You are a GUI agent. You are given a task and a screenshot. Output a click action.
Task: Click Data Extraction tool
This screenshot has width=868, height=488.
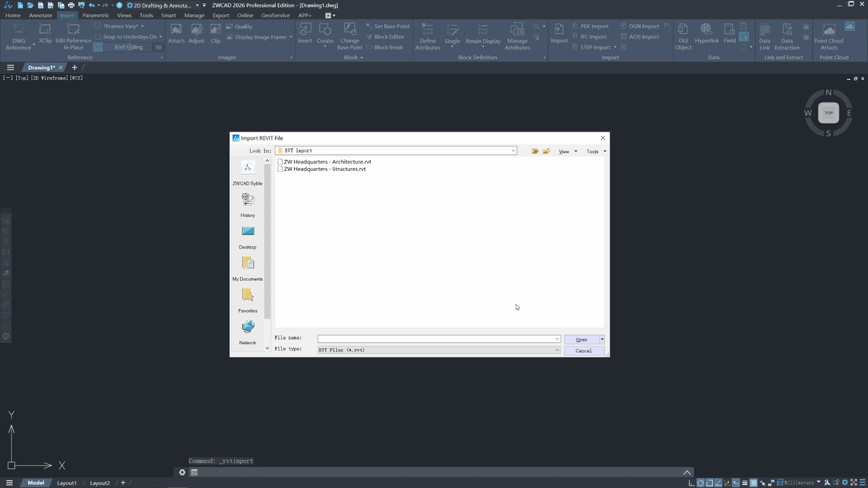click(787, 37)
